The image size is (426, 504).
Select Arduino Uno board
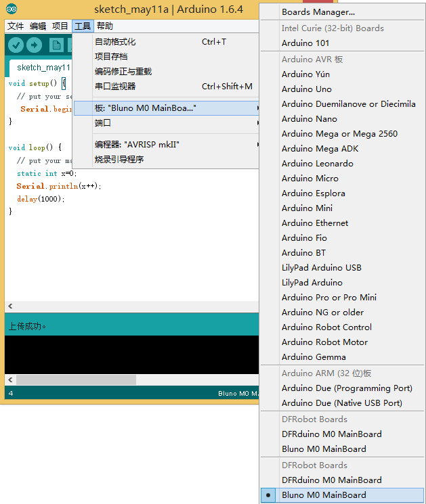(x=342, y=89)
